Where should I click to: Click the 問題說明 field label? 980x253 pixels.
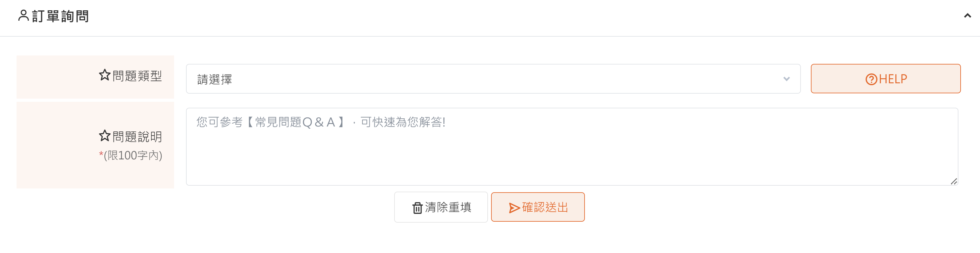[137, 137]
